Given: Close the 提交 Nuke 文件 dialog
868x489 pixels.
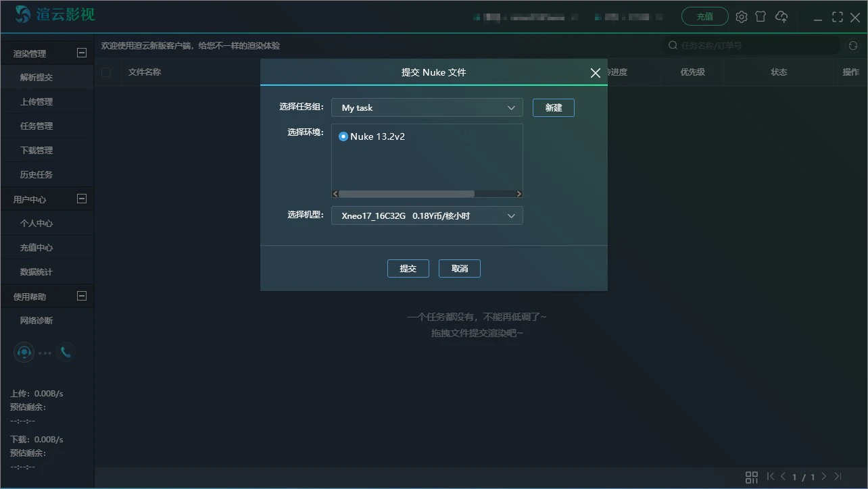Looking at the screenshot, I should point(595,73).
